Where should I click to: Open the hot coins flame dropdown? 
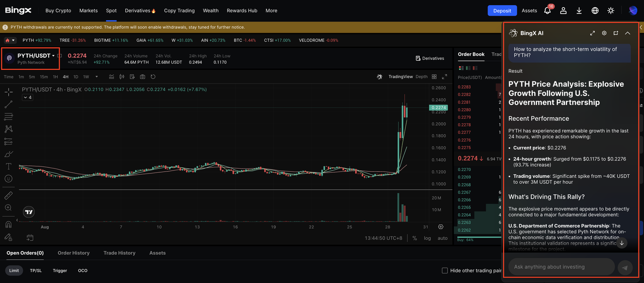click(x=10, y=40)
